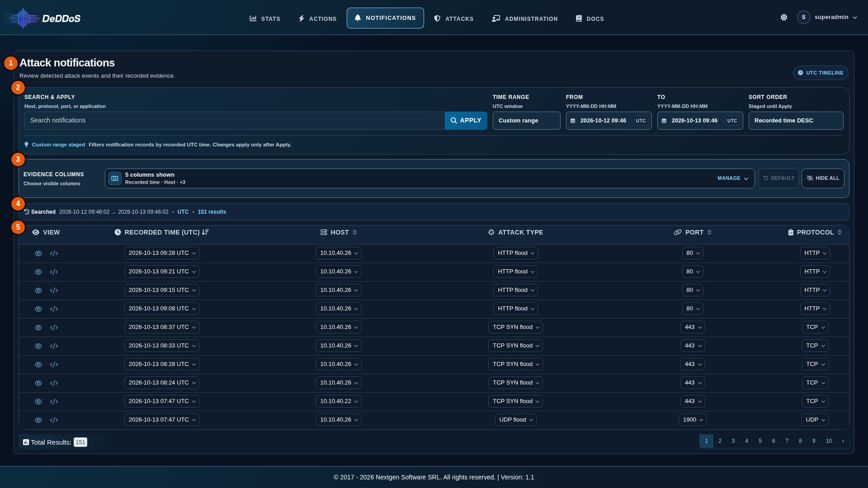Click the Hide All columns button
This screenshot has height=488, width=868.
click(823, 178)
